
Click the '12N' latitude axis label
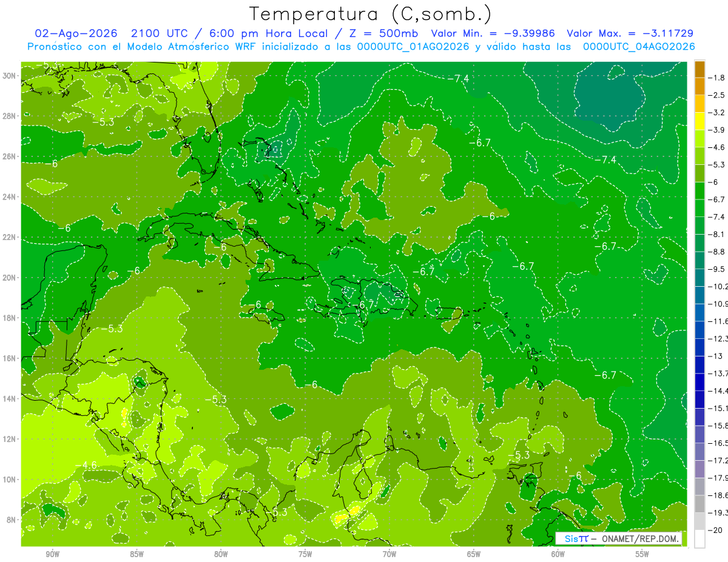(x=10, y=439)
